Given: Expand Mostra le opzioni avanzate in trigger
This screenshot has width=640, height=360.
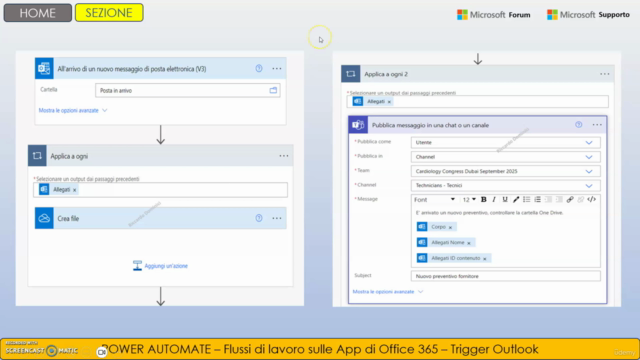Looking at the screenshot, I should pos(73,110).
